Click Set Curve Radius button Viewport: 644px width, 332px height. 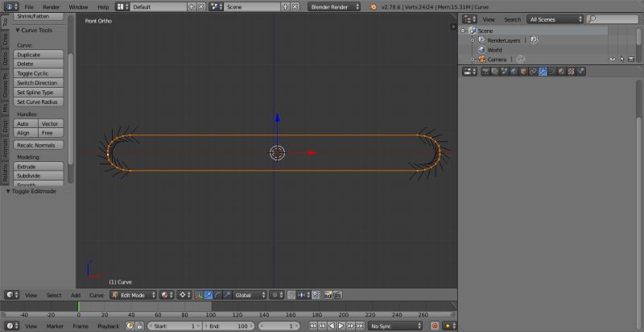(x=39, y=102)
